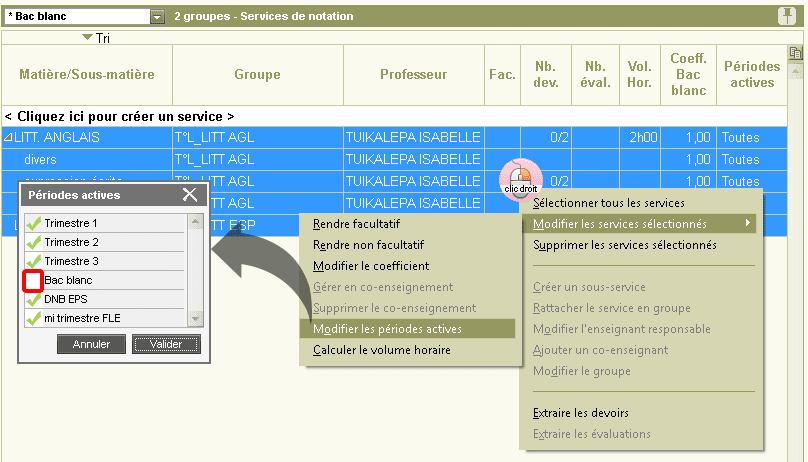Uncheck Trimestre 3 period

pos(34,261)
